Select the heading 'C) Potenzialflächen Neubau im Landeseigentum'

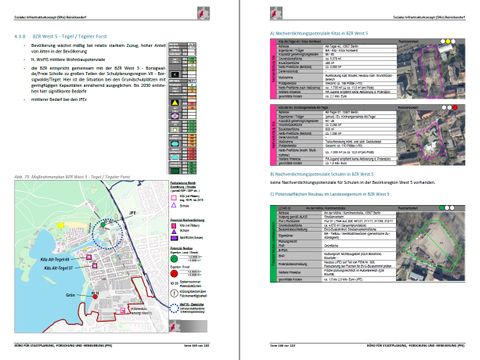pos(330,194)
